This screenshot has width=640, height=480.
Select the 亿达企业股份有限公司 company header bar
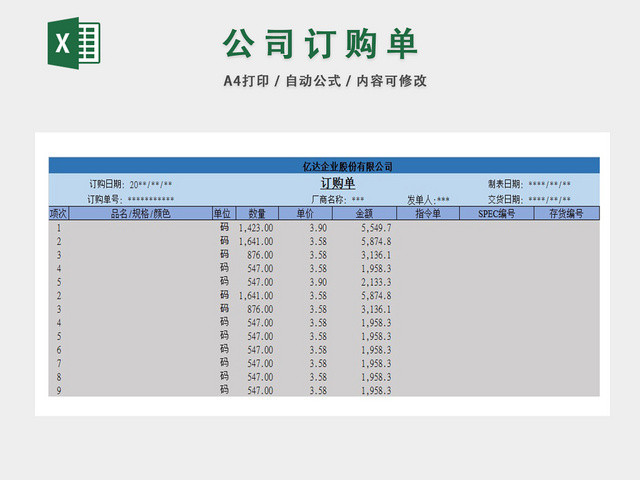[x=324, y=166]
